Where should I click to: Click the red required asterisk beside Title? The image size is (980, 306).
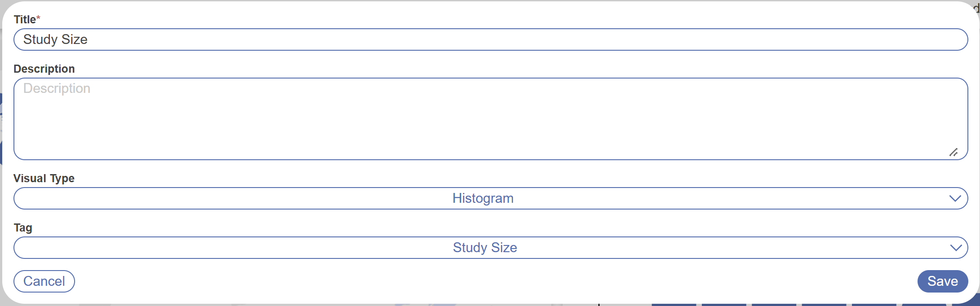[x=39, y=18]
